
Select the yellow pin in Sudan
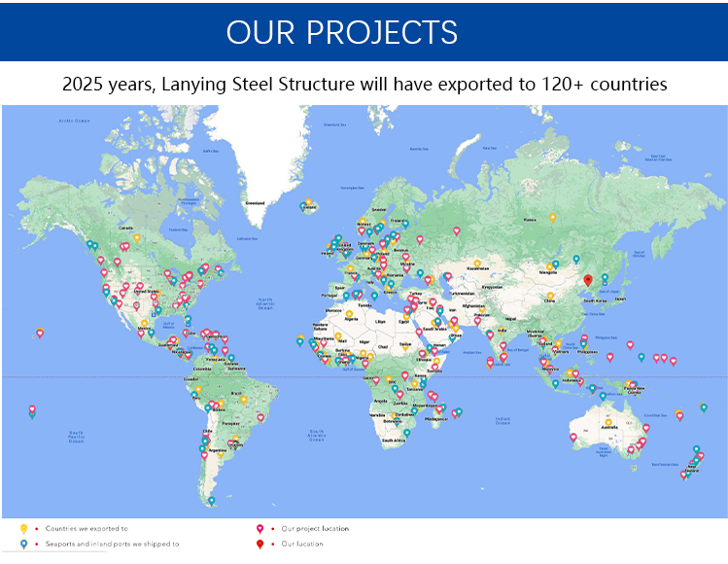(x=405, y=345)
